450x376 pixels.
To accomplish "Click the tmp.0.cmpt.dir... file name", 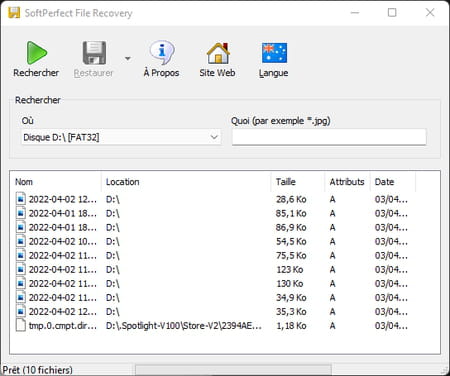I will point(63,326).
